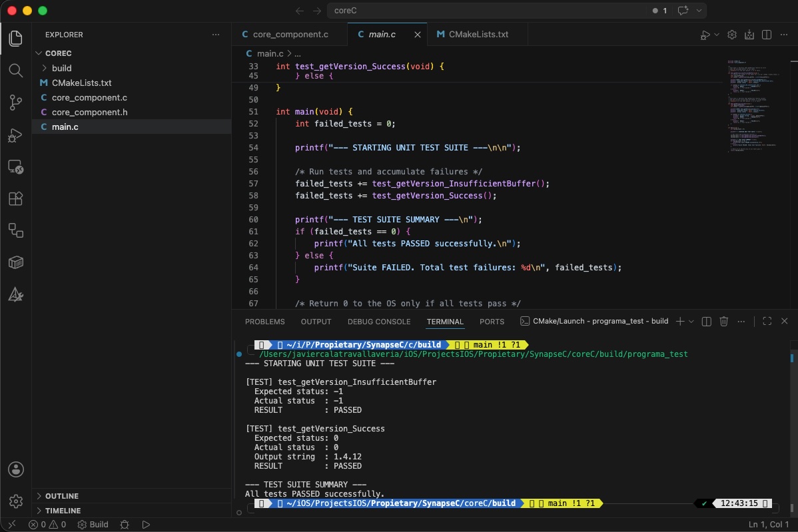Click the gear icon in editor toolbar

(x=732, y=35)
